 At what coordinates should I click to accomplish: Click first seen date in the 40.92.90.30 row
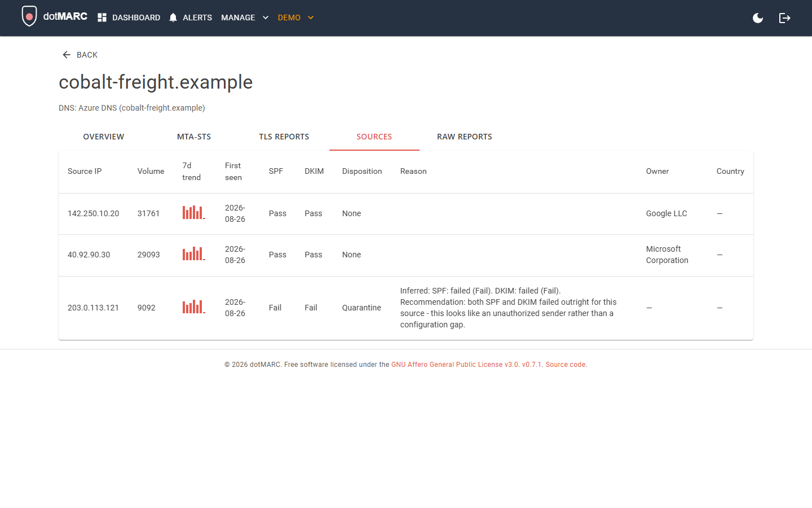click(x=235, y=255)
